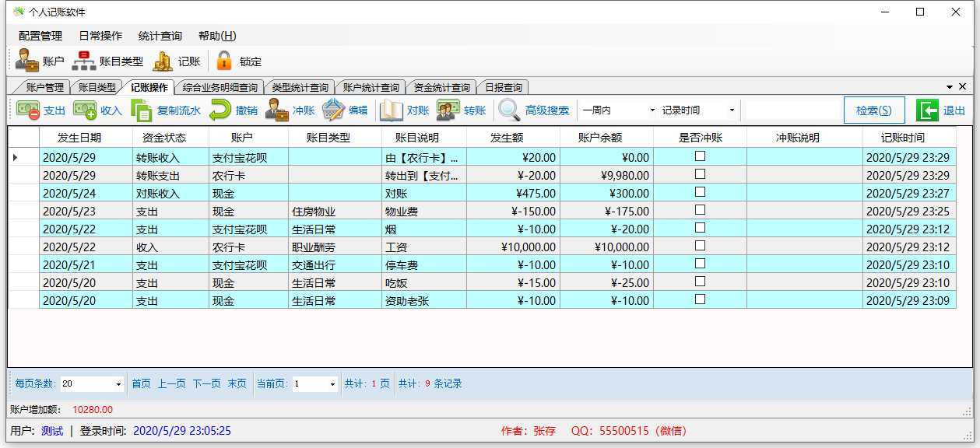Add an expense with 支出 icon

pyautogui.click(x=28, y=110)
